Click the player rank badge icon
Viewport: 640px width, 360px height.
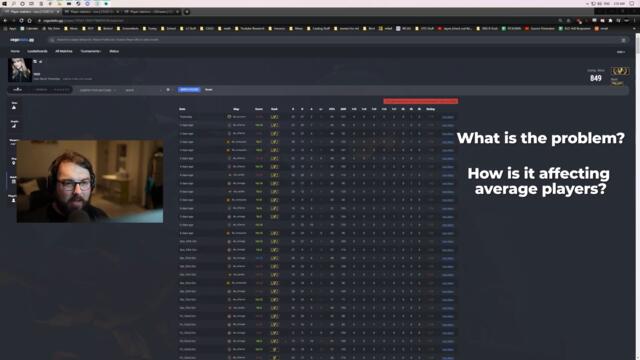coord(620,71)
